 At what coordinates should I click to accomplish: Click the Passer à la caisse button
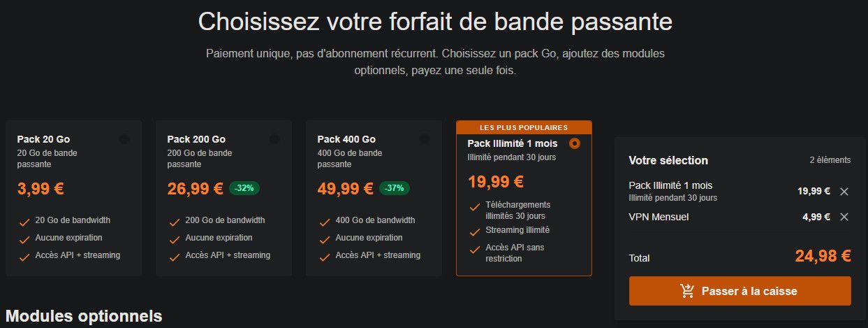click(740, 291)
